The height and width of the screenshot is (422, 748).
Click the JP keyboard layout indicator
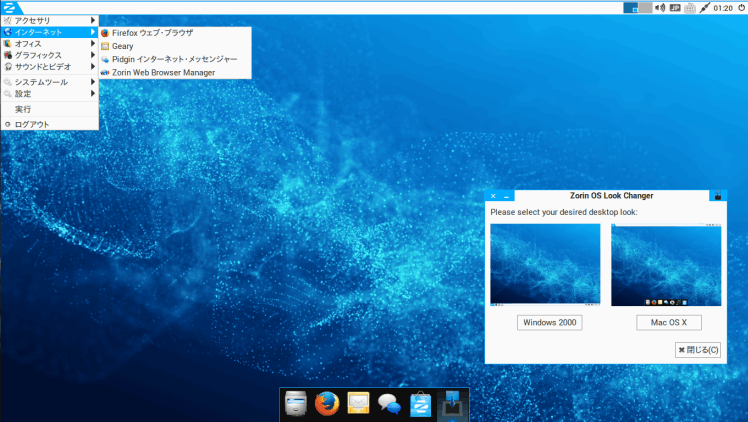[675, 8]
